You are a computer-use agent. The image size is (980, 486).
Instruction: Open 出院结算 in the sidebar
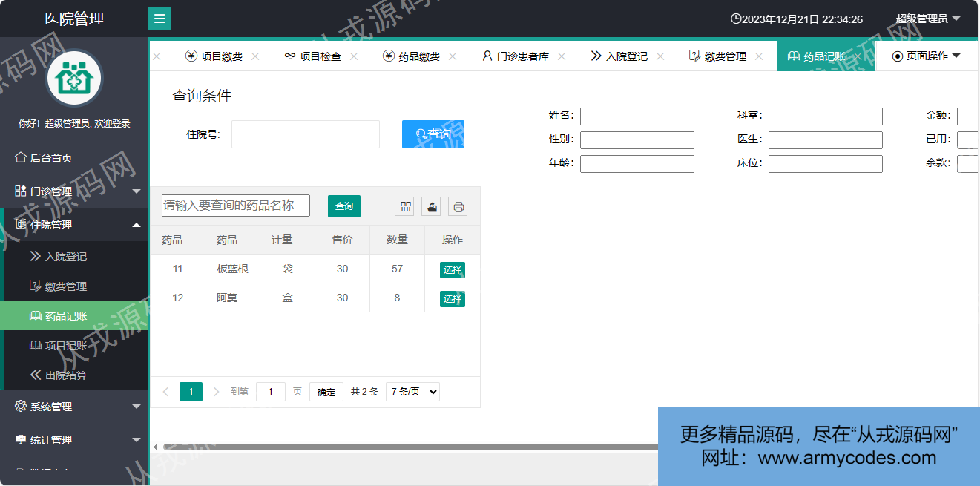click(66, 375)
